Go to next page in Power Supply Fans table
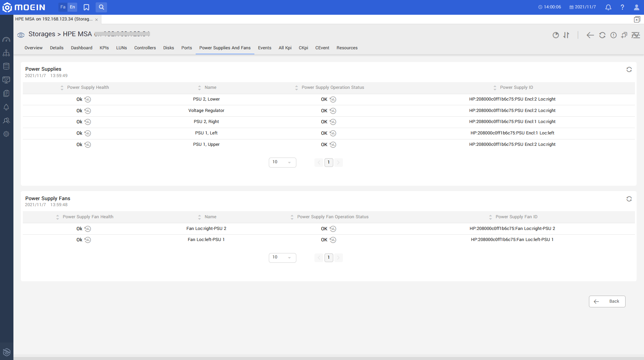The height and width of the screenshot is (360, 644). (338, 257)
